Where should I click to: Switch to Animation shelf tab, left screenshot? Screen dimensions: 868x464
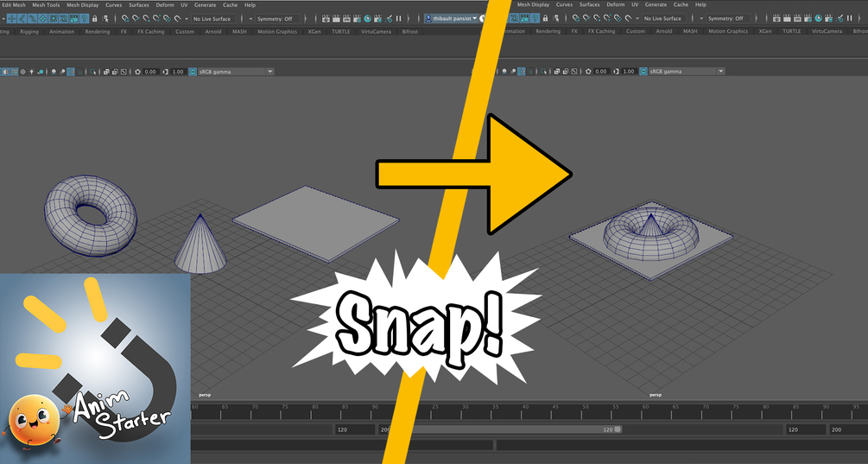pos(62,32)
